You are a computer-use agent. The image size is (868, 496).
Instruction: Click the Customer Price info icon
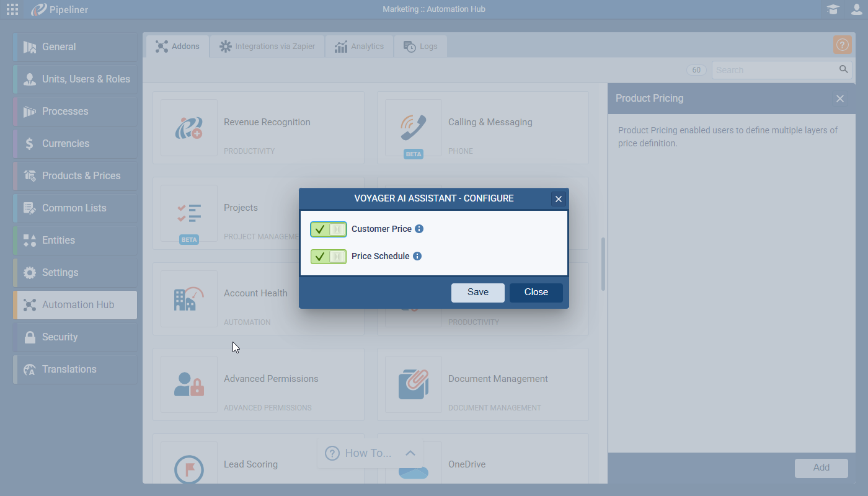pyautogui.click(x=419, y=229)
